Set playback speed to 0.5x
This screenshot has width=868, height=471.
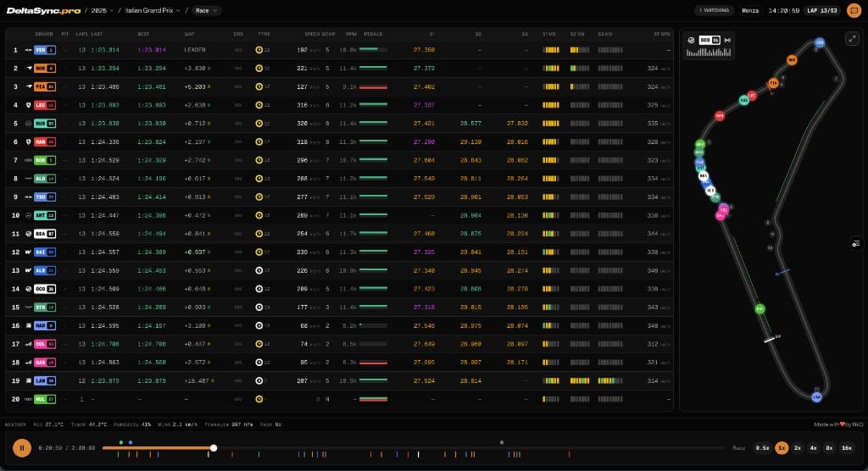pyautogui.click(x=762, y=447)
